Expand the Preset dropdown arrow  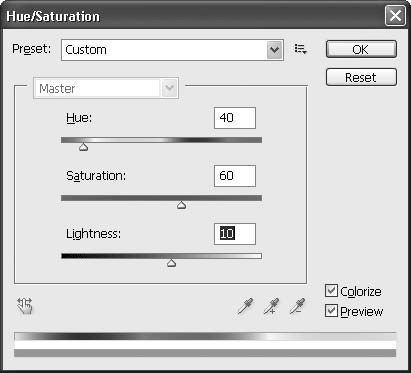pyautogui.click(x=275, y=50)
